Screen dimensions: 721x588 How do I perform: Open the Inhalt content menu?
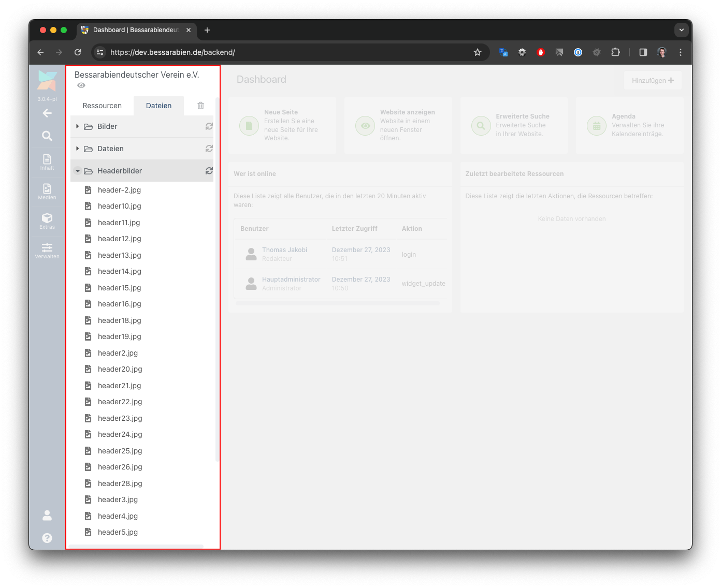(x=47, y=162)
